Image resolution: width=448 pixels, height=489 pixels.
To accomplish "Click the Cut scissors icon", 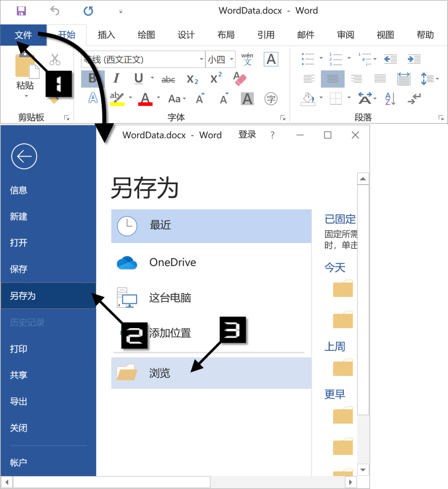I will (55, 59).
